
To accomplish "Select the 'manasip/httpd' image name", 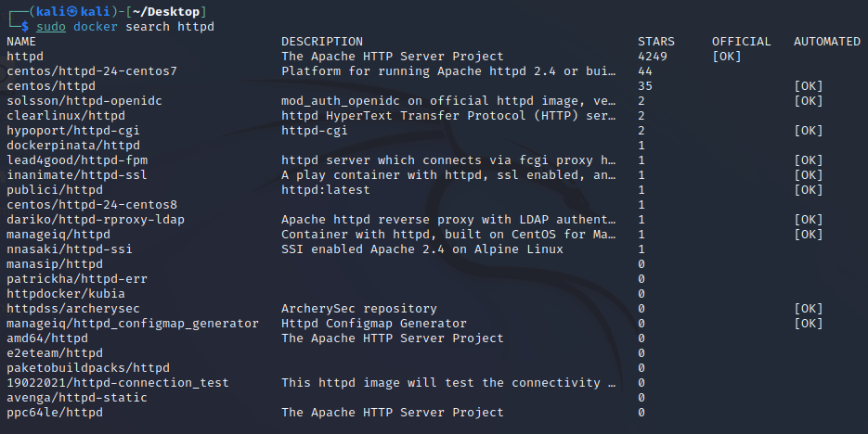I will pyautogui.click(x=55, y=264).
